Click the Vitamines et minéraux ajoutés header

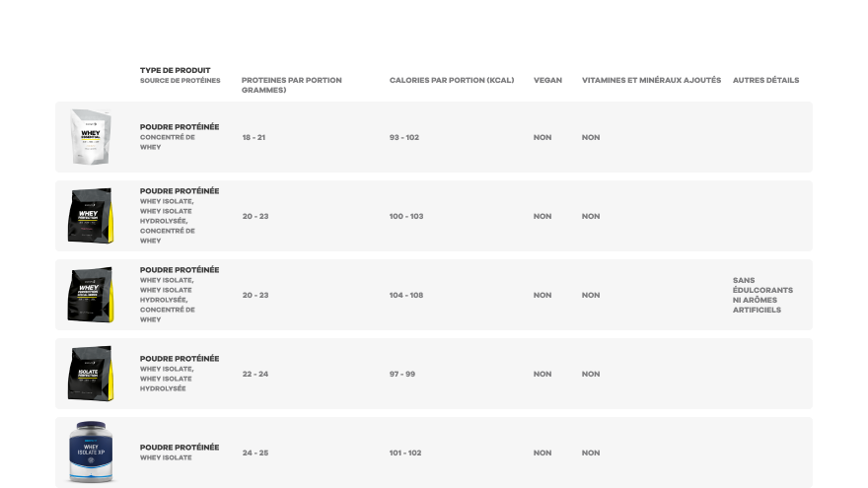point(651,80)
